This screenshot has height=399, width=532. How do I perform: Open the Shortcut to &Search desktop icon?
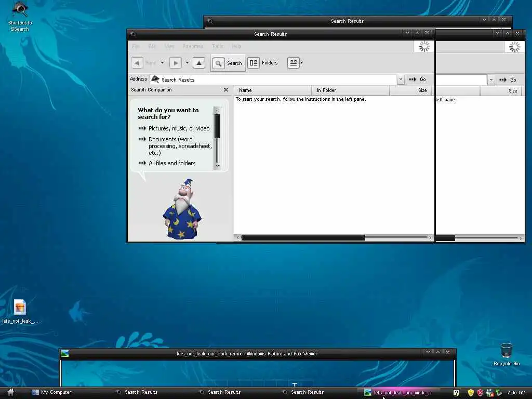point(20,16)
